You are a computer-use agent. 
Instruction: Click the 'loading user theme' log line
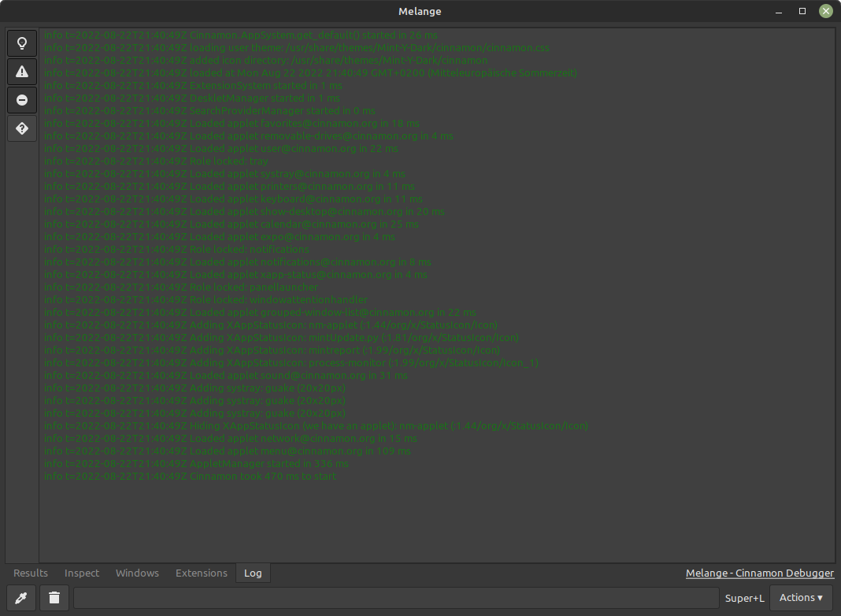click(297, 48)
